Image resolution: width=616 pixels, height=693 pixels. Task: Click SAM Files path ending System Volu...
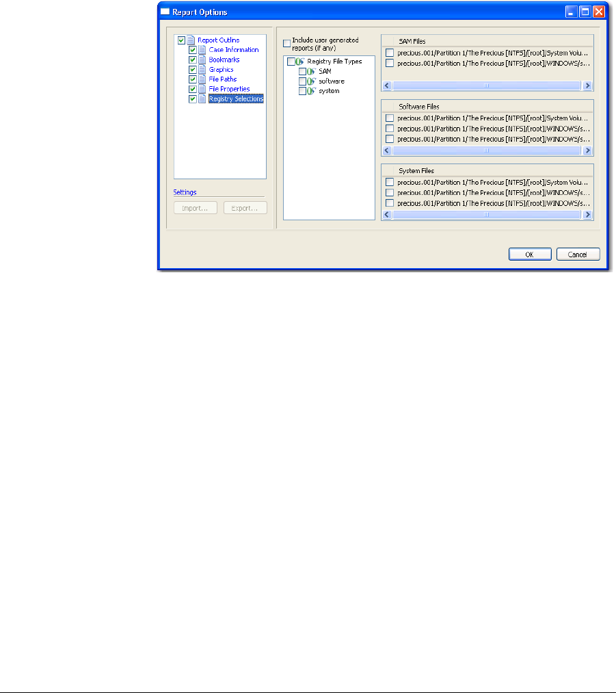(492, 53)
